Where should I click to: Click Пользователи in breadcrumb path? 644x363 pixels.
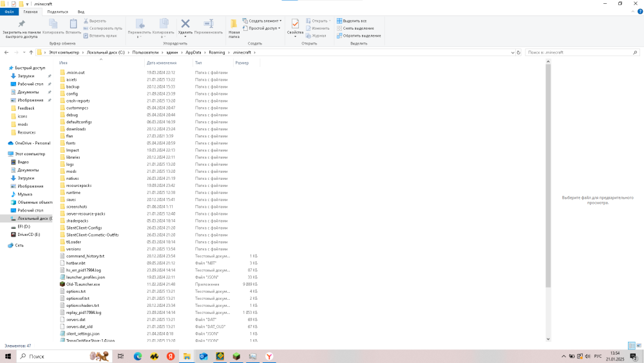click(145, 53)
